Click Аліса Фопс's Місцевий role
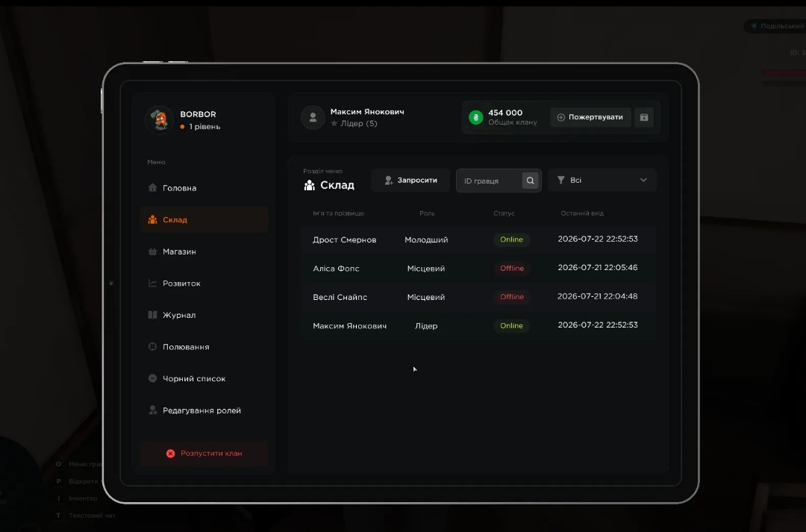Screen dimensions: 806x532 [x=426, y=269]
